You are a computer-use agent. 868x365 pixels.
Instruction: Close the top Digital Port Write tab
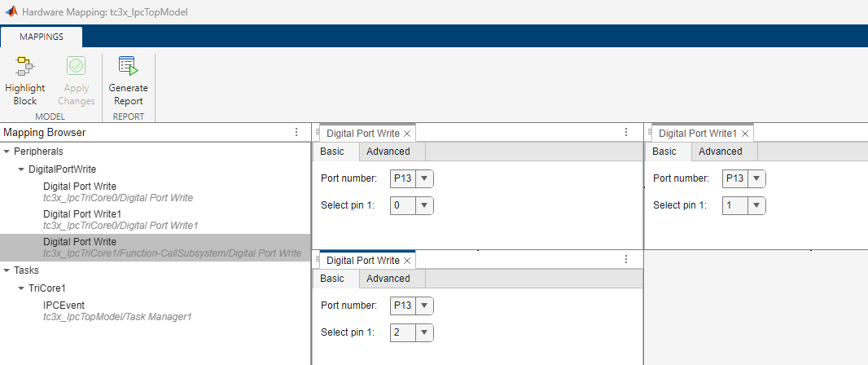407,133
